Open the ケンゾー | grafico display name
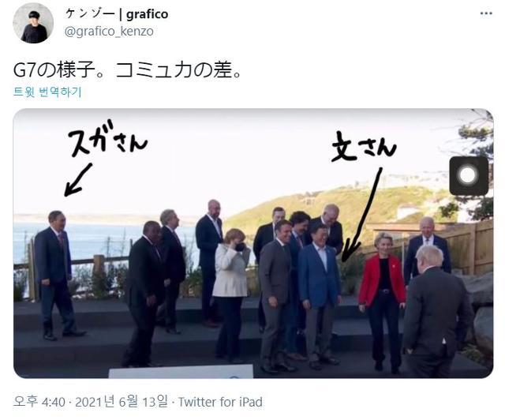 [117, 14]
